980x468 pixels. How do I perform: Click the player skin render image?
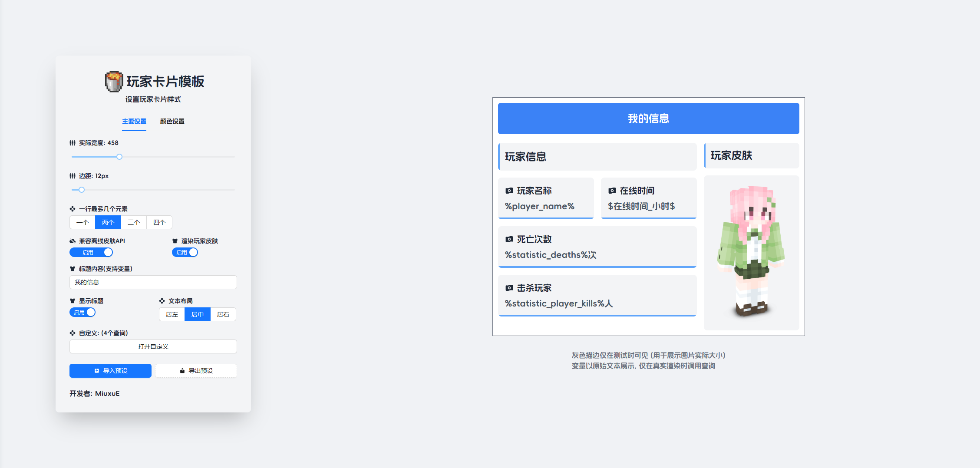click(x=751, y=251)
